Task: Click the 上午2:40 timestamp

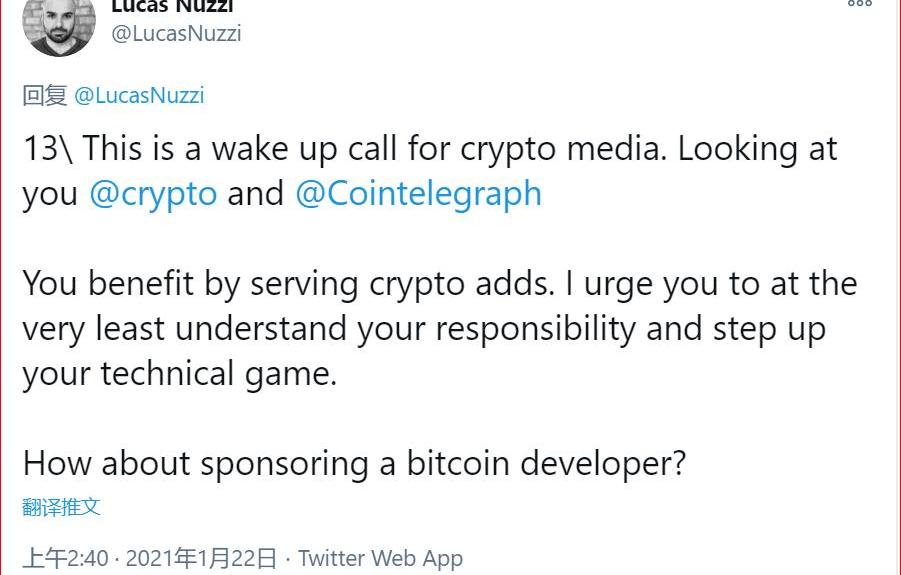Action: 65,558
